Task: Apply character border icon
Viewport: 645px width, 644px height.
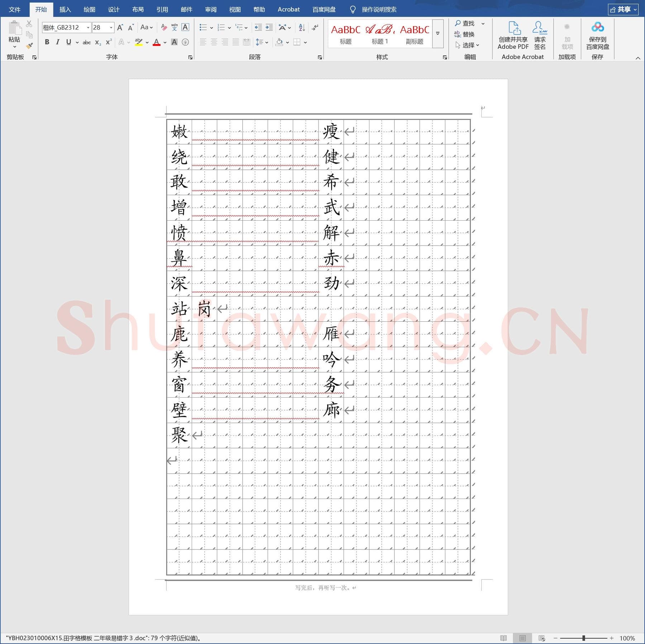Action: coord(185,28)
